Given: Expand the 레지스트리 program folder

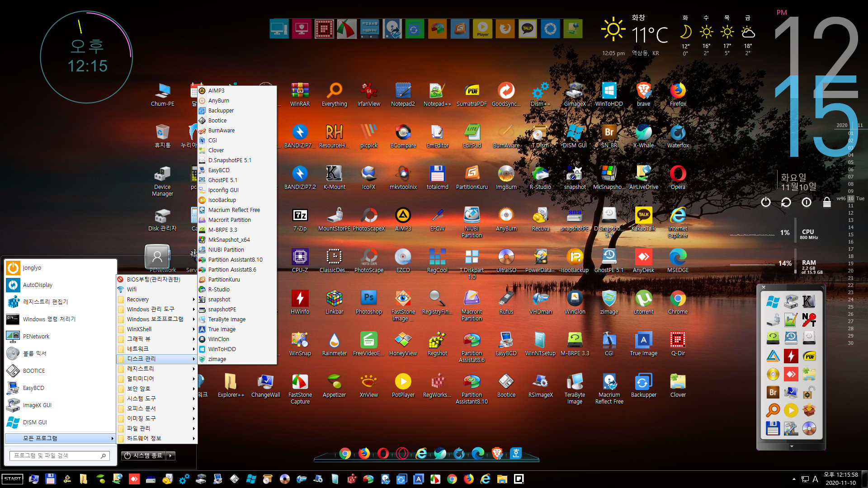Looking at the screenshot, I should click(156, 369).
